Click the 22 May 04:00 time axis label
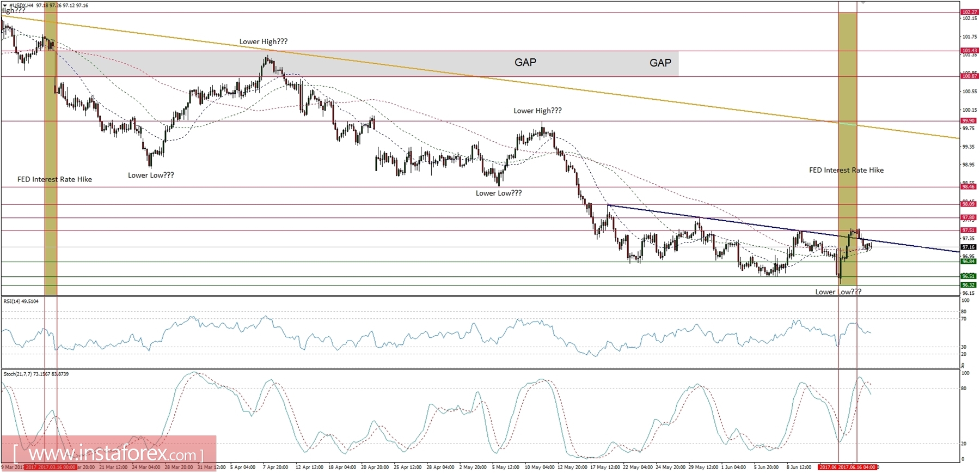980x473 pixels. click(638, 468)
